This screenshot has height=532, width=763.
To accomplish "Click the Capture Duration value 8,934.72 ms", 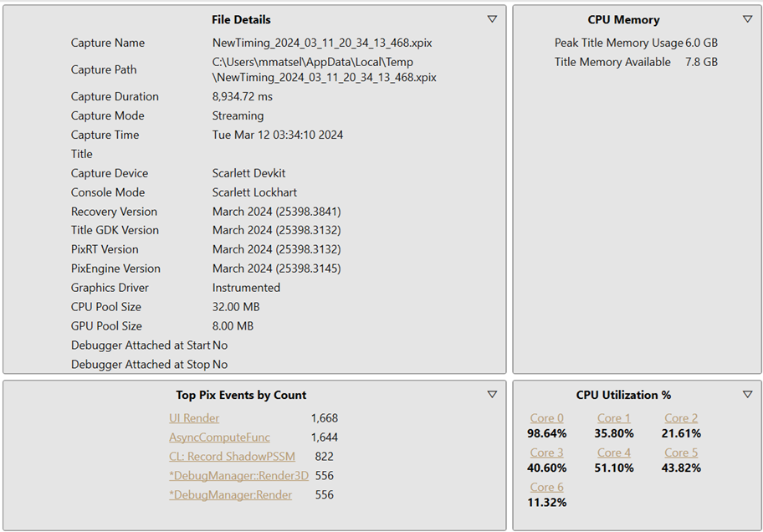I will click(x=243, y=96).
